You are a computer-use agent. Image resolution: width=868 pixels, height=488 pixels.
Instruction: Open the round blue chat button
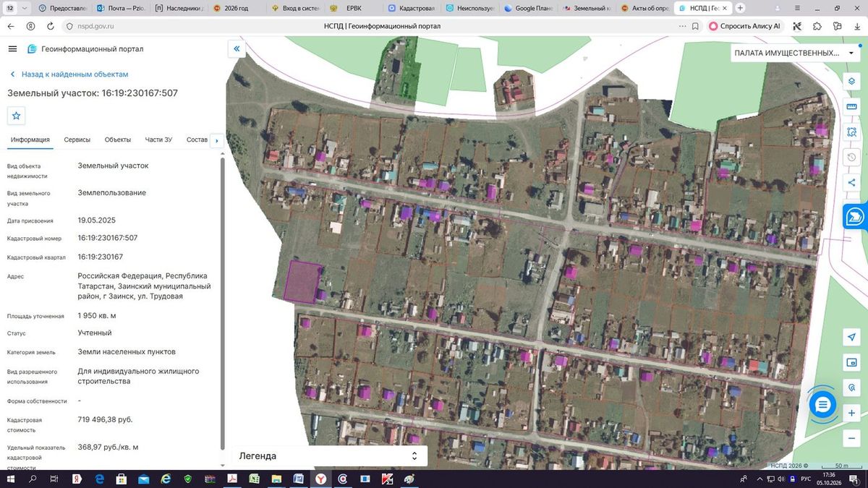[822, 405]
